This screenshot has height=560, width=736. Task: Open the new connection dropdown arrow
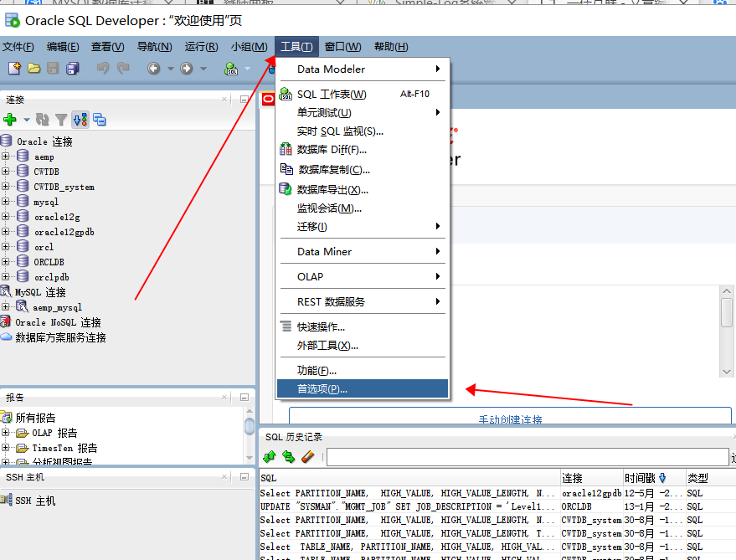27,120
